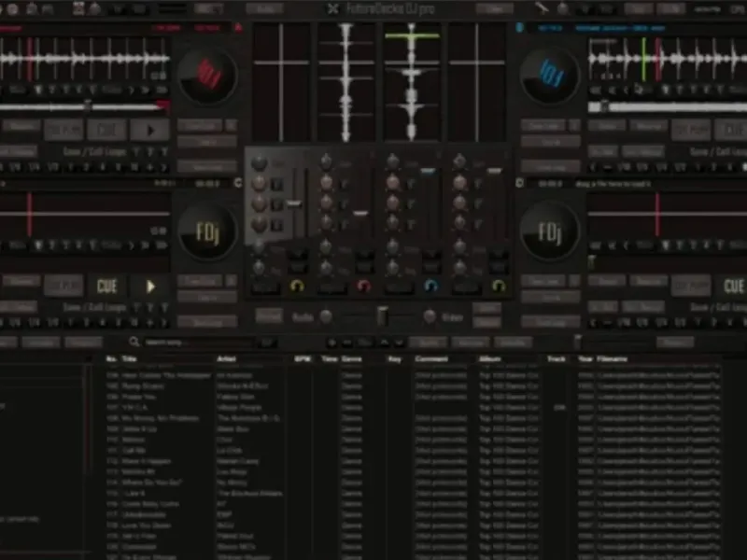The width and height of the screenshot is (747, 560).
Task: Sort the track list by Title column
Action: pyautogui.click(x=130, y=358)
